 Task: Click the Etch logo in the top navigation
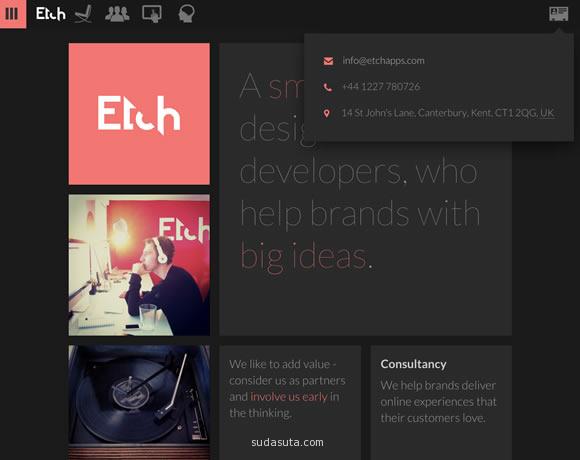[x=51, y=14]
